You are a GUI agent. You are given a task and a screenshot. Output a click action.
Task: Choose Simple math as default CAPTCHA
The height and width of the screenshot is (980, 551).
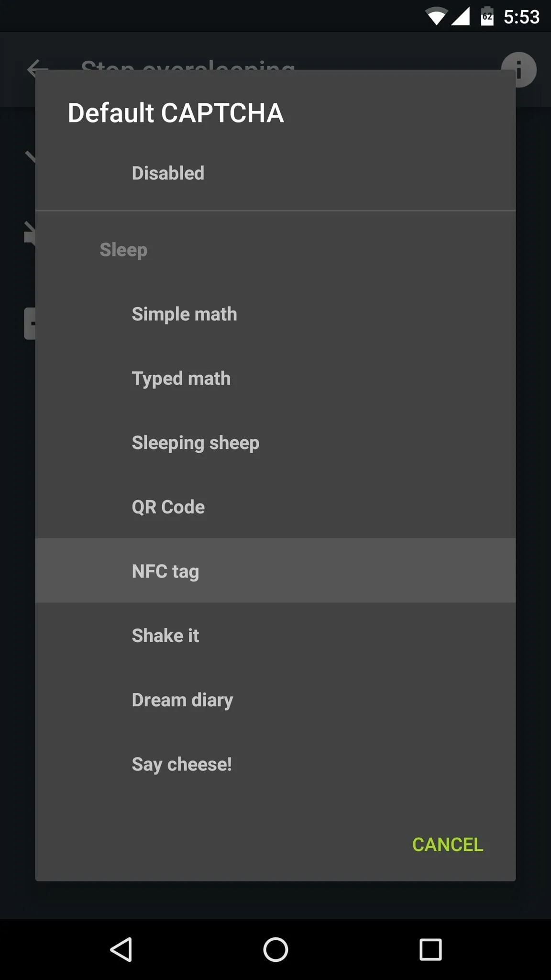click(275, 314)
